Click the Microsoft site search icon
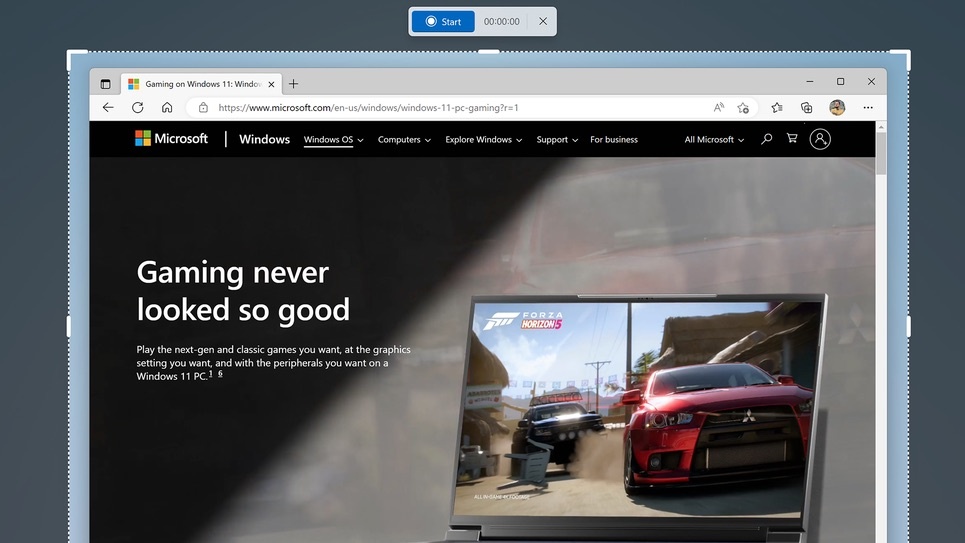This screenshot has height=543, width=965. click(x=767, y=140)
